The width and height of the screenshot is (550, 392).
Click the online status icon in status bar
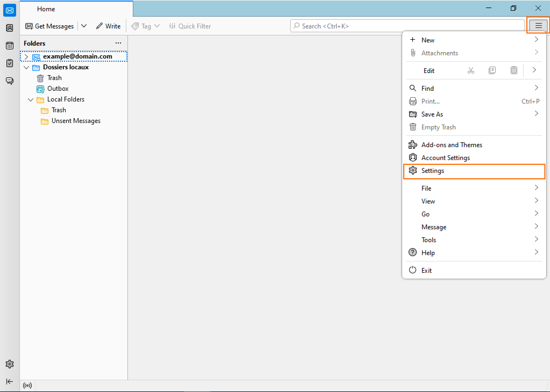point(27,386)
